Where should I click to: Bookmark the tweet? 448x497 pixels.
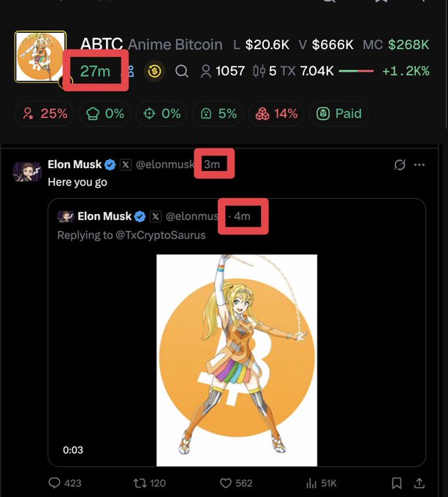396,483
